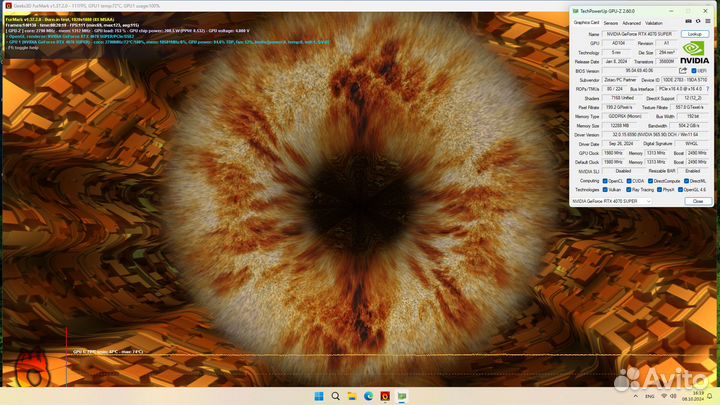Click the FurMark F1 toggle help text
This screenshot has height=405, width=720.
23,48
